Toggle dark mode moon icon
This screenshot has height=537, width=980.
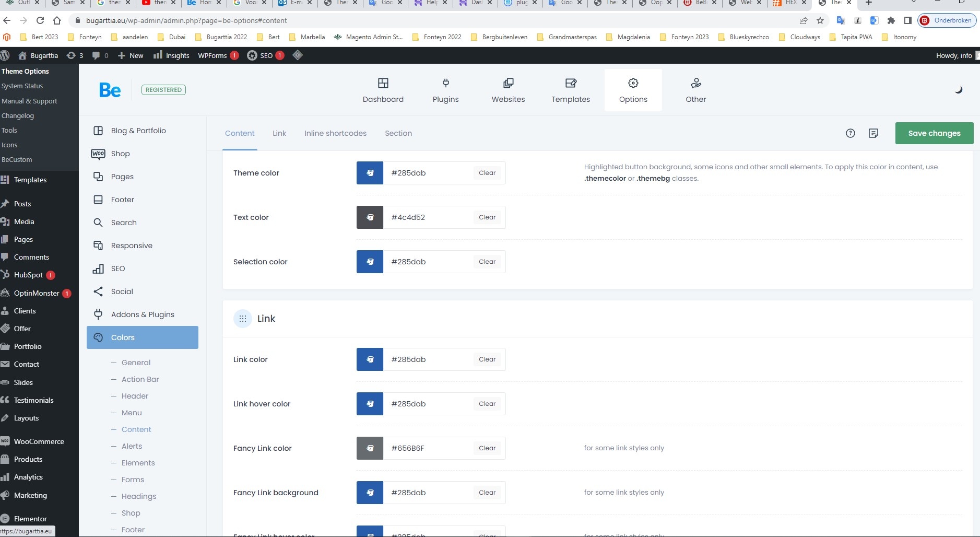pyautogui.click(x=959, y=90)
